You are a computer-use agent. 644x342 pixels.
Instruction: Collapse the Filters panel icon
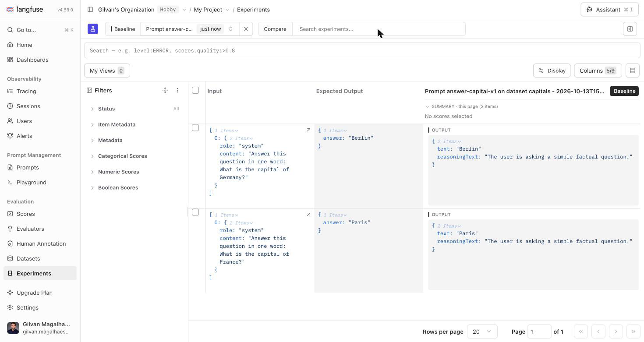coord(89,90)
